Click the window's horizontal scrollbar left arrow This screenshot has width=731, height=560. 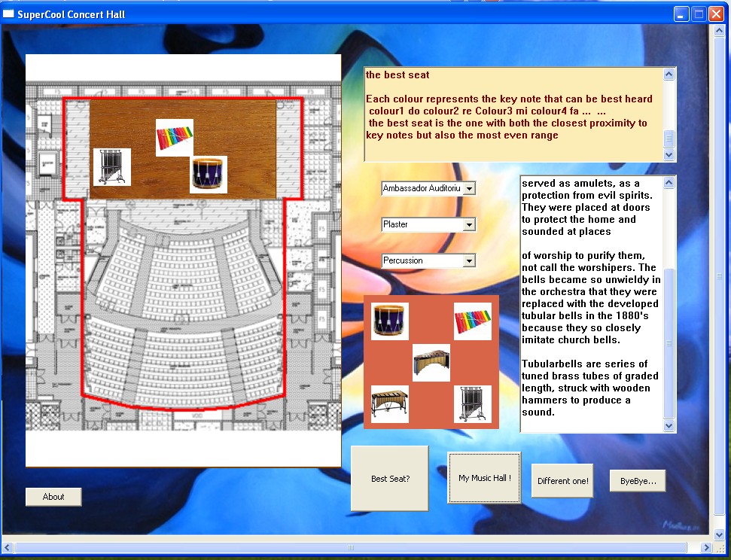8,547
